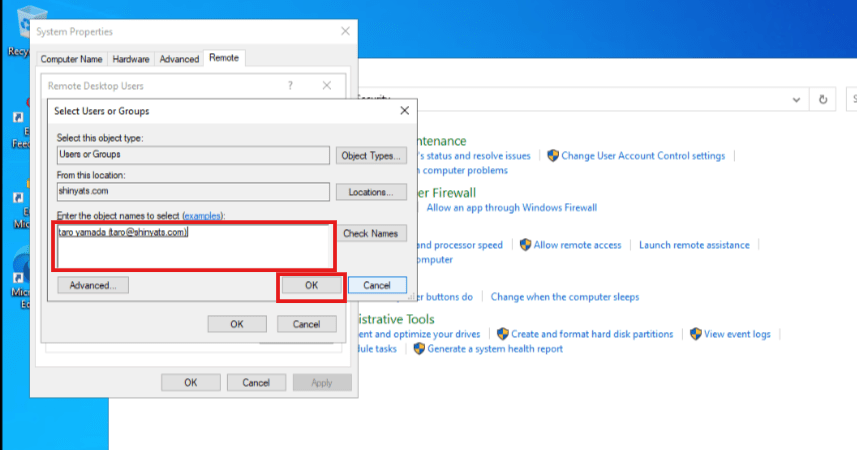Open the Administrative Tools heading link
This screenshot has width=857, height=450.
tap(396, 319)
